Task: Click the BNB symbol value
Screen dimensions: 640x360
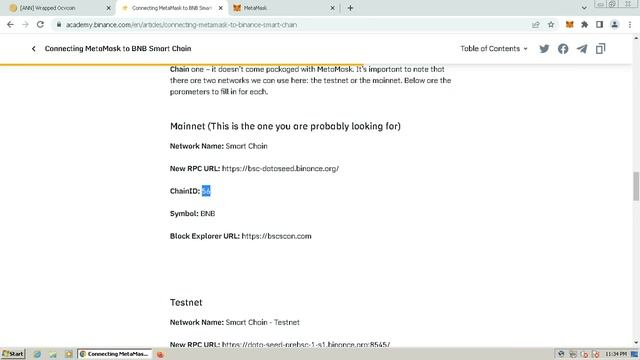Action: coord(208,213)
